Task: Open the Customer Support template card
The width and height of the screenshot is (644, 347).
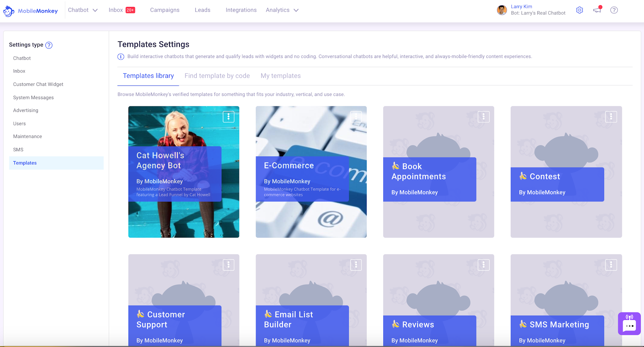Action: point(184,300)
